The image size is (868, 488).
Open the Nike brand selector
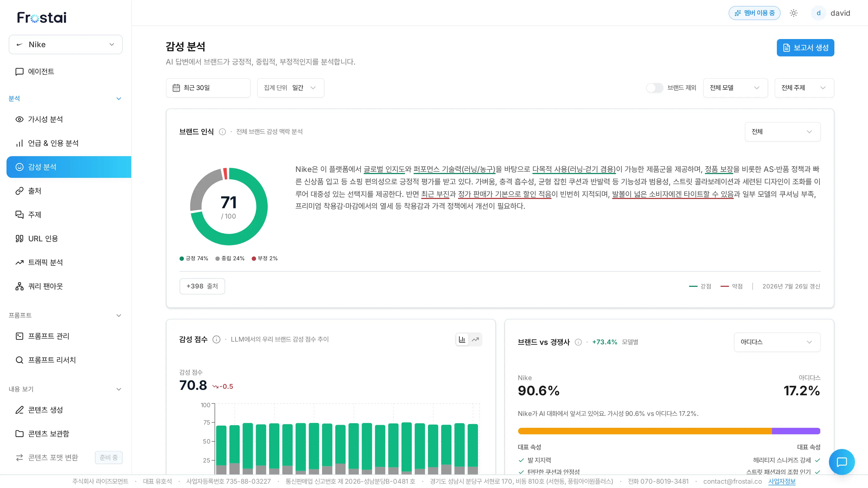(x=66, y=44)
